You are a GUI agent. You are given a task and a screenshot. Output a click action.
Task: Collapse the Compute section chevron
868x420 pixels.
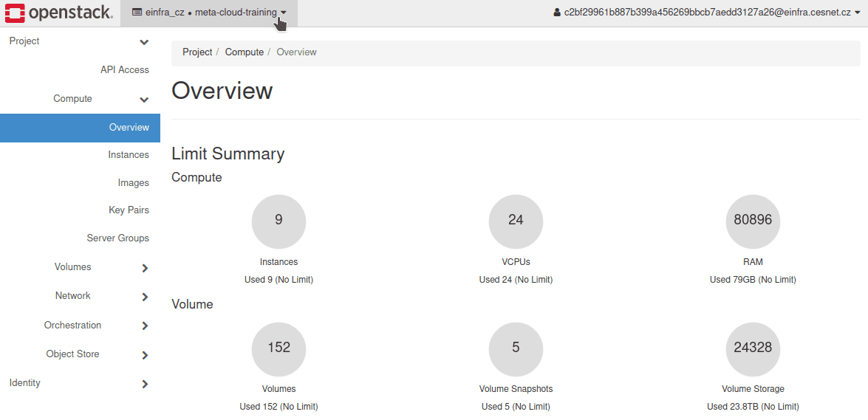tap(144, 100)
